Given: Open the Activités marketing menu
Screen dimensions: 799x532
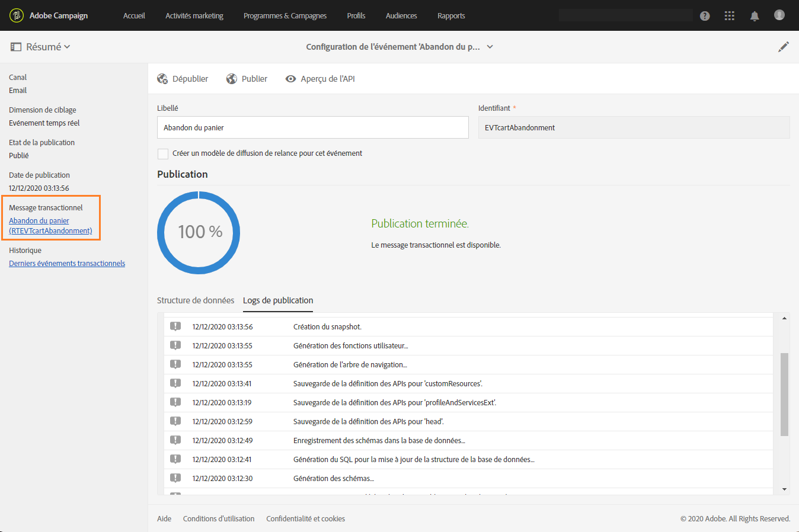Looking at the screenshot, I should (194, 16).
